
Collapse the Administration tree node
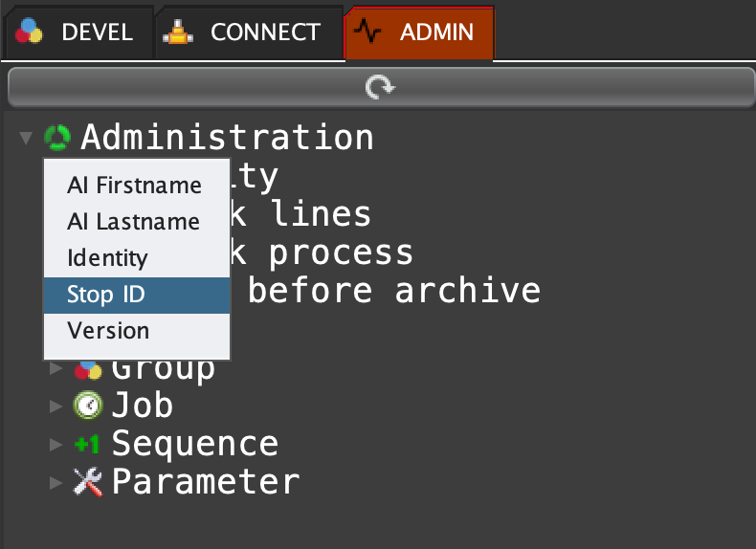(25, 139)
